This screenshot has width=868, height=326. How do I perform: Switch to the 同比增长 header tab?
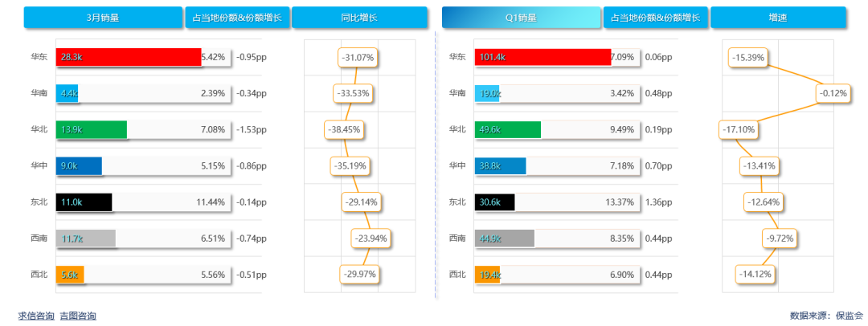(358, 17)
